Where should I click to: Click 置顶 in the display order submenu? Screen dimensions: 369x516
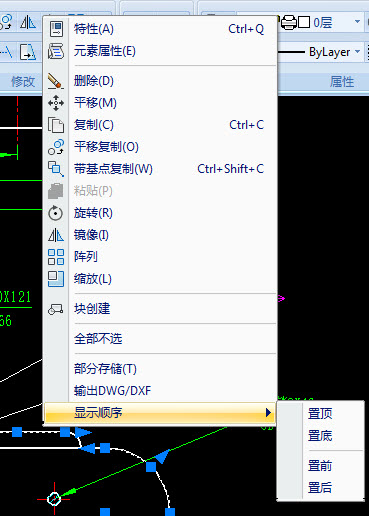[x=320, y=414]
